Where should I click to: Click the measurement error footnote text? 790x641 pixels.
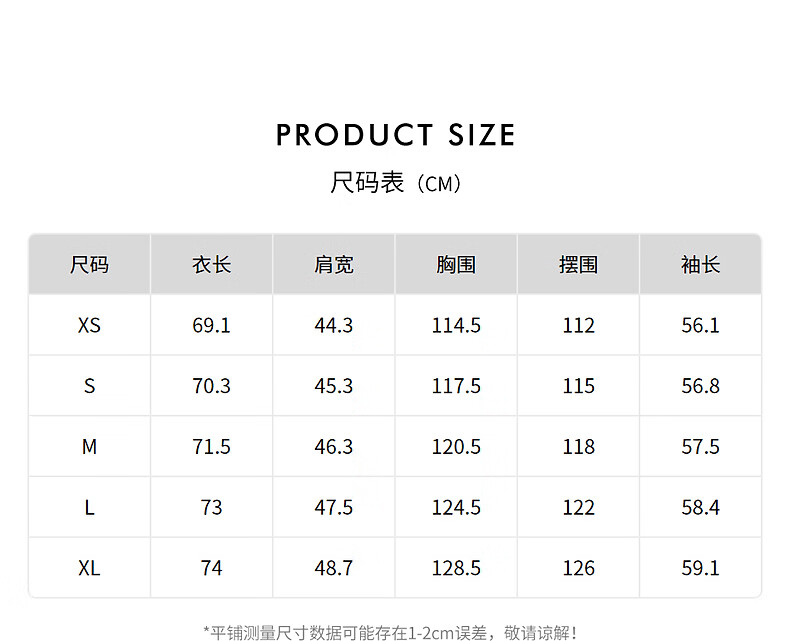[x=390, y=632]
